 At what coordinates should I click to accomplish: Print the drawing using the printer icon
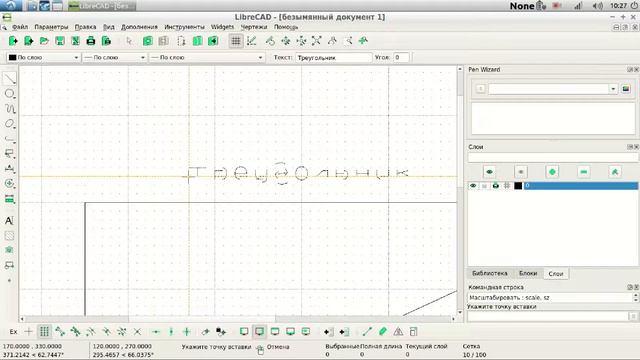[x=91, y=41]
